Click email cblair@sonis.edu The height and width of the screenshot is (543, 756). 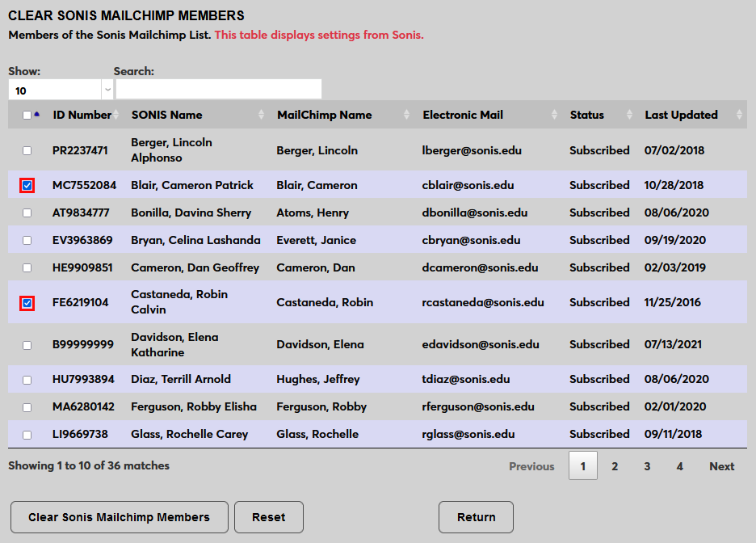pyautogui.click(x=468, y=185)
